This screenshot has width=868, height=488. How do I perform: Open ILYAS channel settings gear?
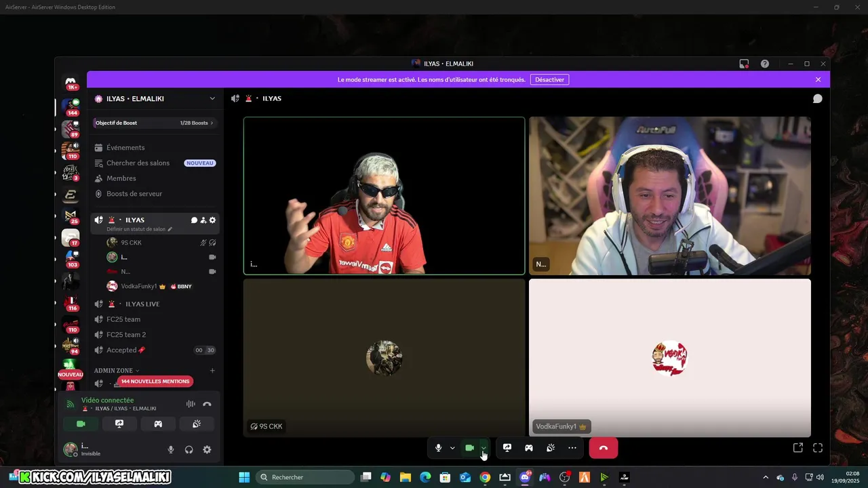[x=212, y=220]
